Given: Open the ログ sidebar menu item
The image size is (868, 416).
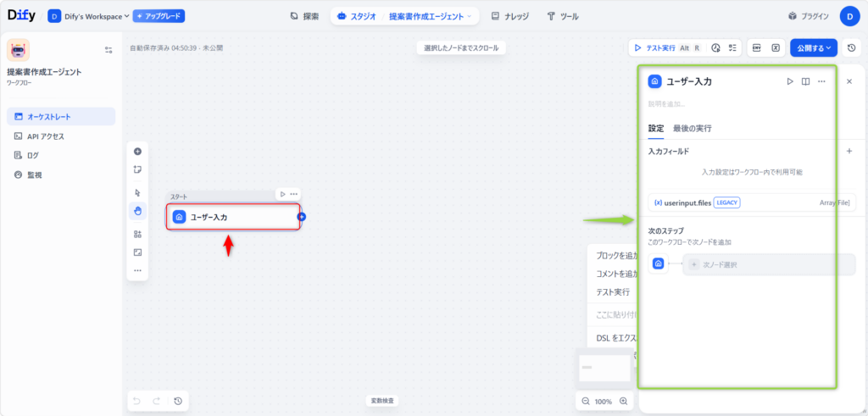Looking at the screenshot, I should [33, 155].
